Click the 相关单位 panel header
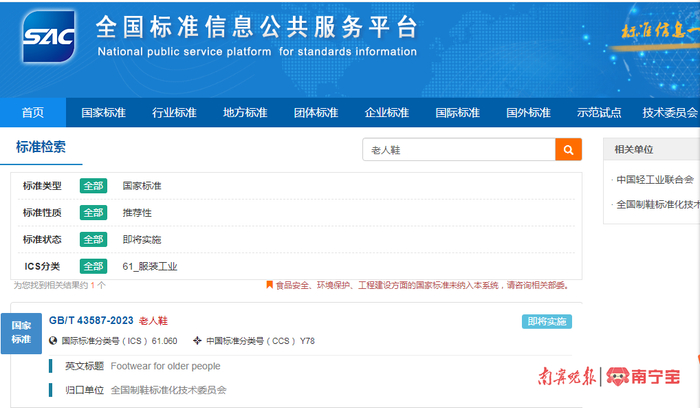 coord(652,150)
